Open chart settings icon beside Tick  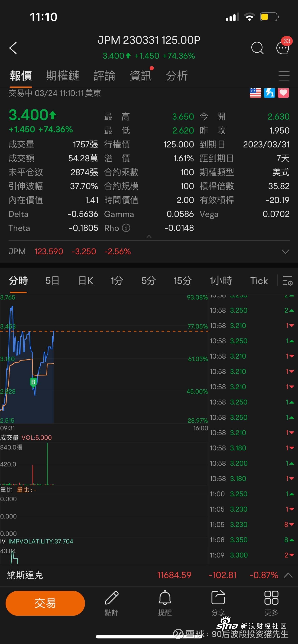tap(287, 281)
